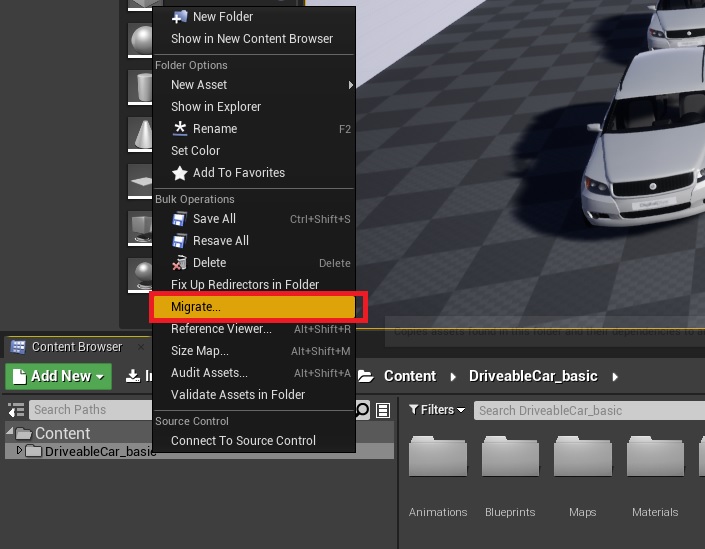Click the Rename asterisk icon
This screenshot has height=549, width=705.
180,129
